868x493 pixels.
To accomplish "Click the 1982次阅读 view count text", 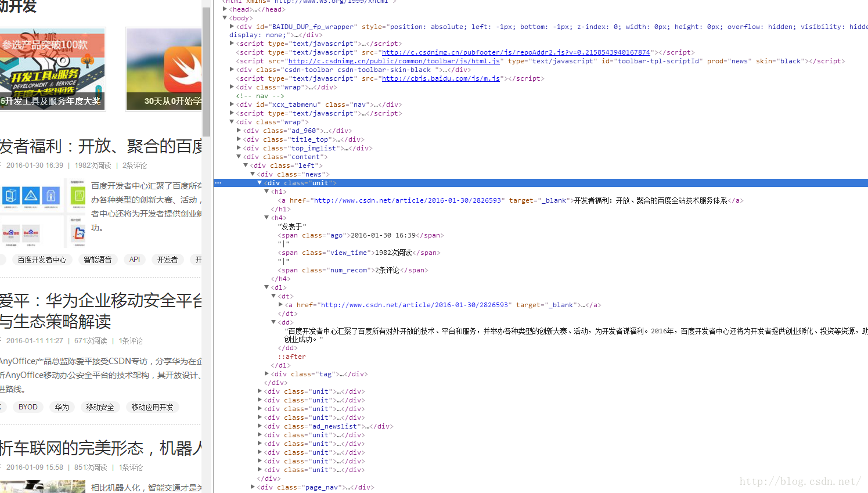I will [x=93, y=165].
